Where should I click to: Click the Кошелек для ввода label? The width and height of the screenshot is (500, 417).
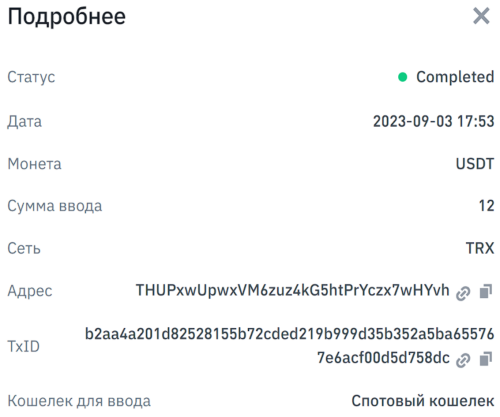point(79,401)
